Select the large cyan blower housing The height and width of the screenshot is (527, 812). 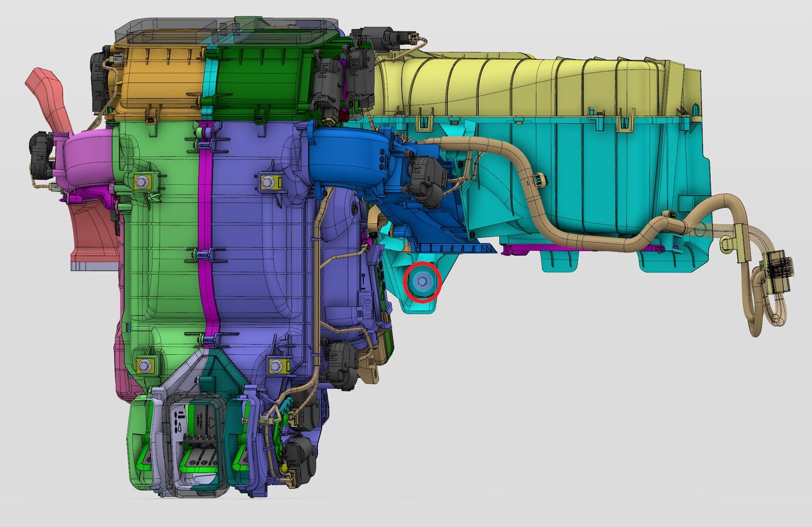point(586,170)
